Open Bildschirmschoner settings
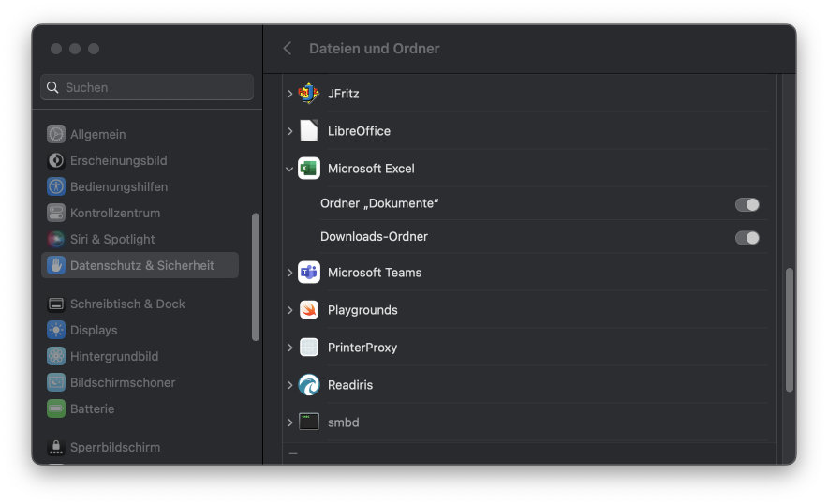This screenshot has width=828, height=504. coord(140,382)
